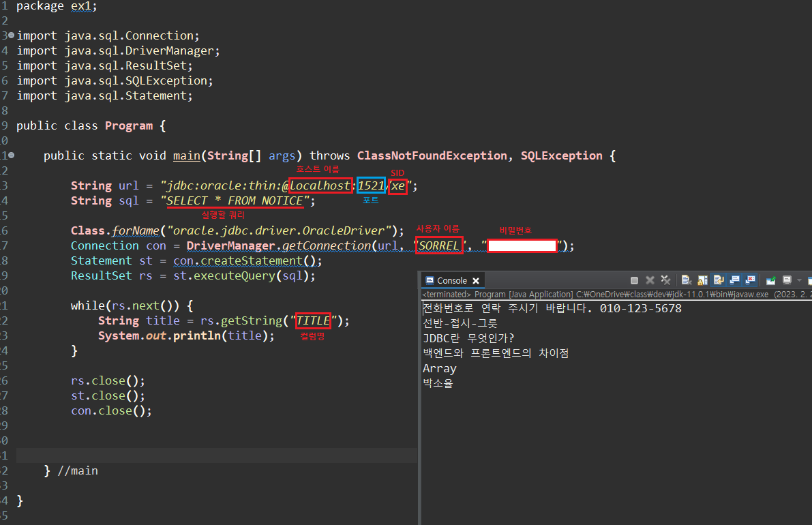Screen dimensions: 812x525
Task: Click 'createStatement' method call
Action: pos(251,261)
